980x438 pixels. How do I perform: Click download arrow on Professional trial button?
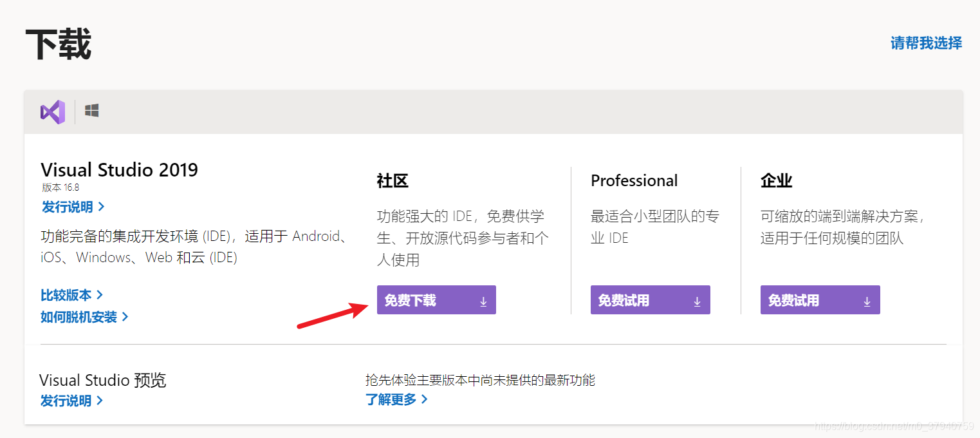click(x=697, y=301)
